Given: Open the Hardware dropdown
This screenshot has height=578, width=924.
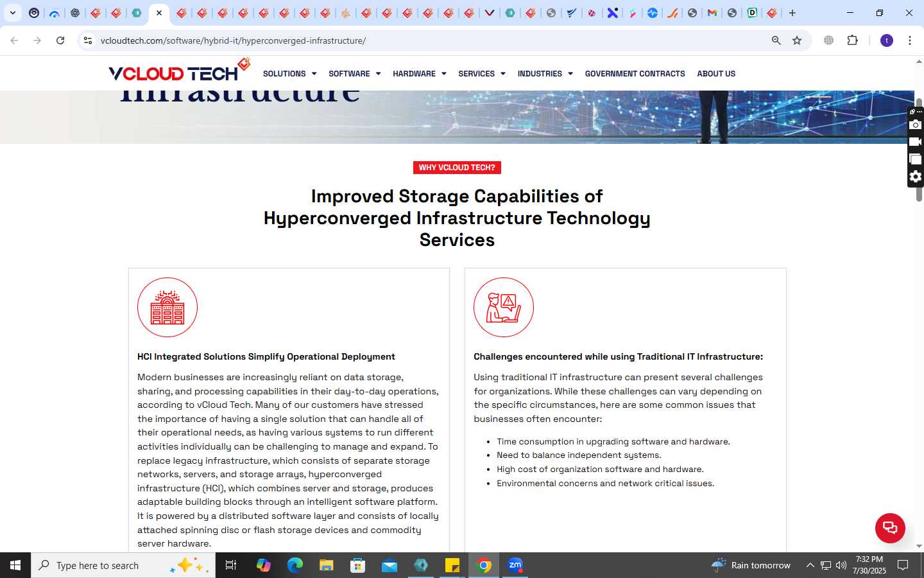Looking at the screenshot, I should click(x=419, y=74).
